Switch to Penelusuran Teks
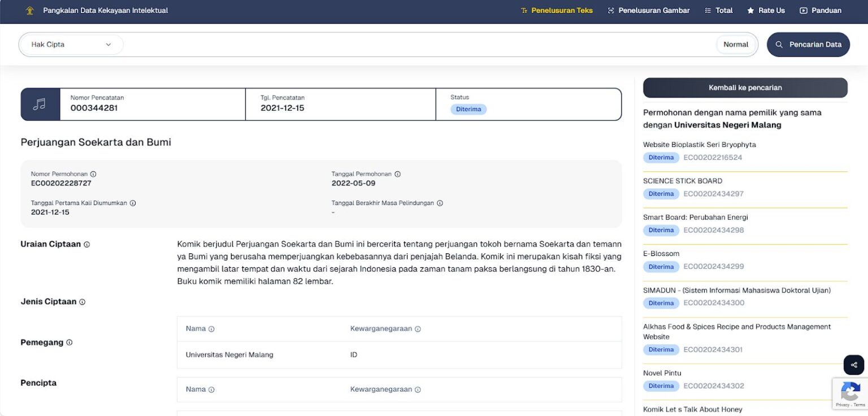This screenshot has width=868, height=416. click(x=557, y=10)
